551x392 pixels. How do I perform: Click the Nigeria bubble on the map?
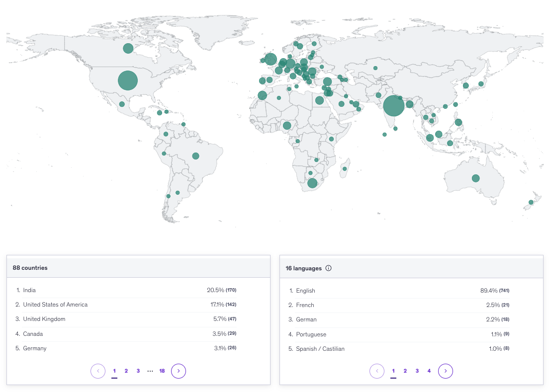[287, 125]
